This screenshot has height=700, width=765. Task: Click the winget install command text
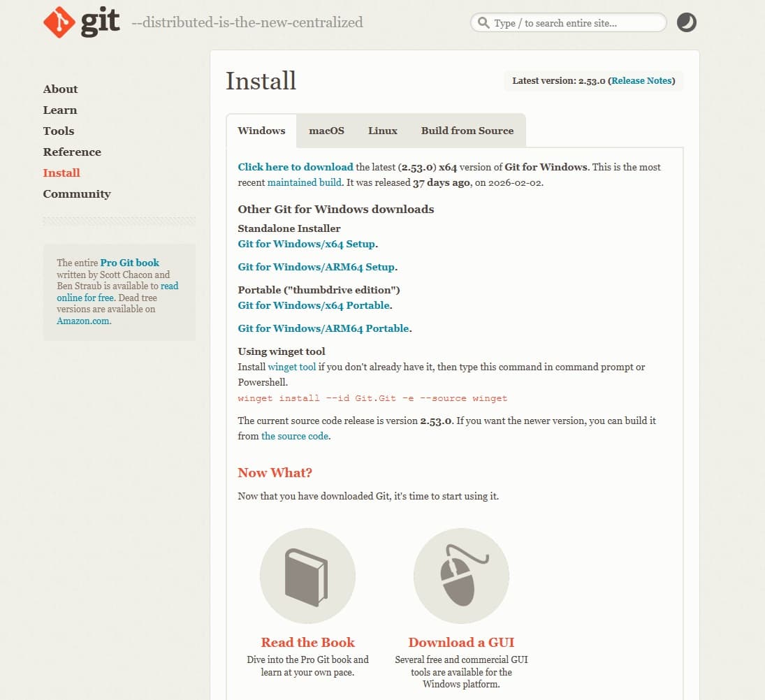372,398
